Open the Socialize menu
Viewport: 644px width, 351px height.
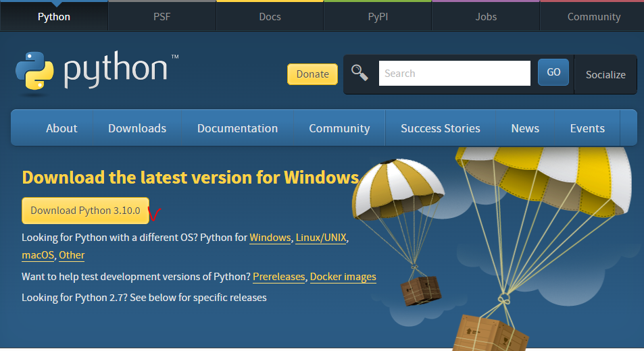[605, 75]
